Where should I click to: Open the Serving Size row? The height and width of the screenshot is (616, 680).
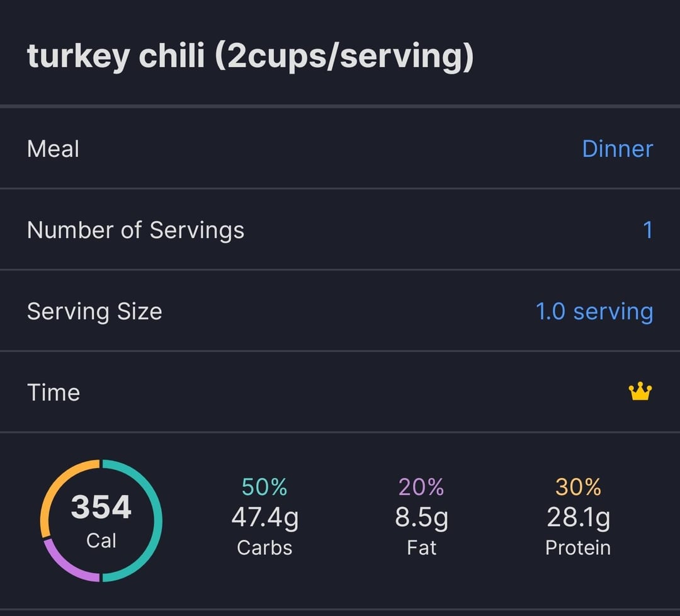[340, 311]
